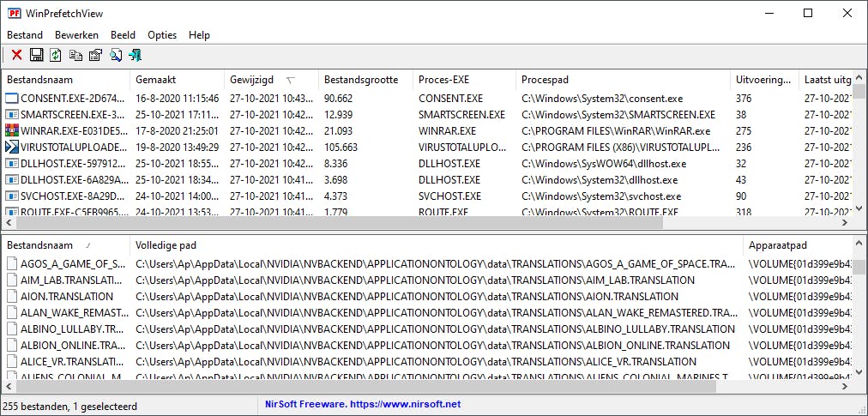Sort by the Bestandsgrootte column header
Screen dimensions: 868x416
tap(366, 80)
